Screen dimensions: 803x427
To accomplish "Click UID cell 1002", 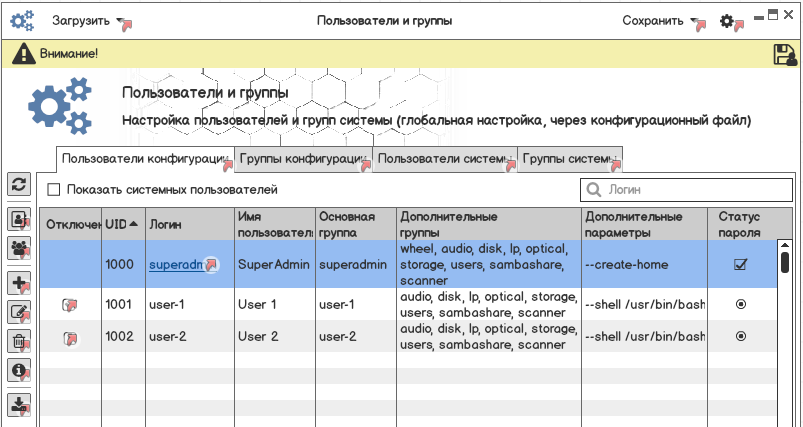I will 123,336.
